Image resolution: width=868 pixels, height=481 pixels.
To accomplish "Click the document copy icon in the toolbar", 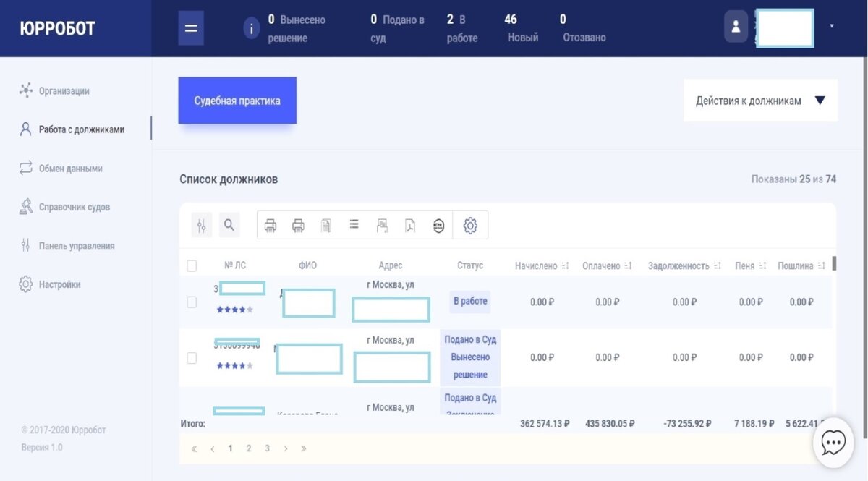I will click(x=325, y=225).
